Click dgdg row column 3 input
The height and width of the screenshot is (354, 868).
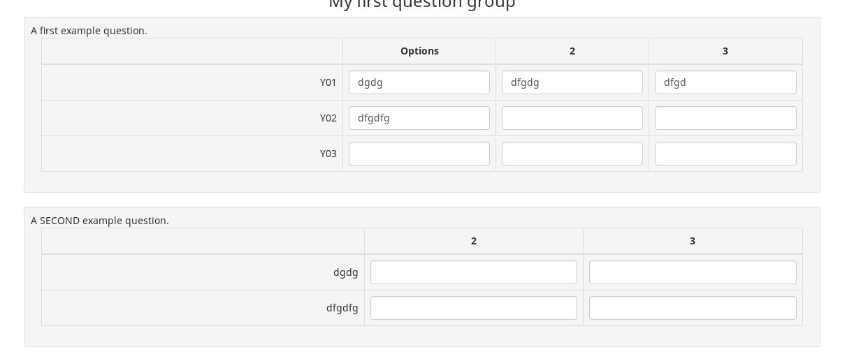[692, 272]
